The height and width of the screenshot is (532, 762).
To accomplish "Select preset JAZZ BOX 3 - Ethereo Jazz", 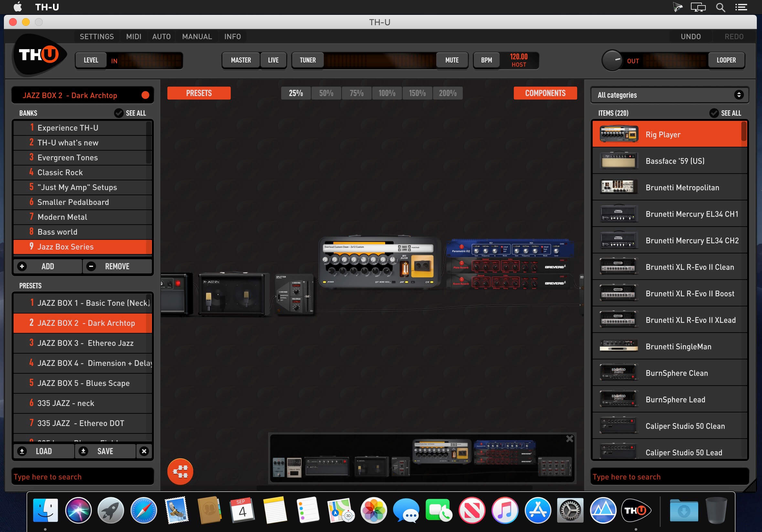I will (x=82, y=343).
